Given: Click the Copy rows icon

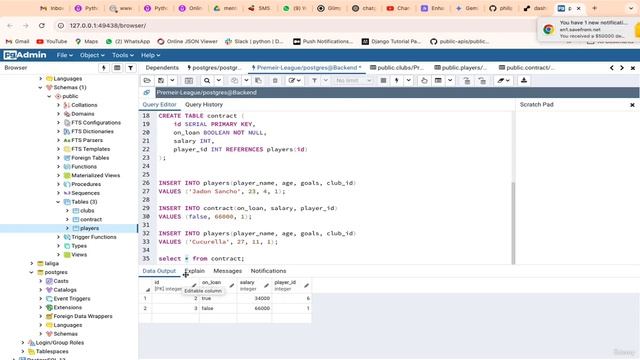Looking at the screenshot, I should 234,80.
